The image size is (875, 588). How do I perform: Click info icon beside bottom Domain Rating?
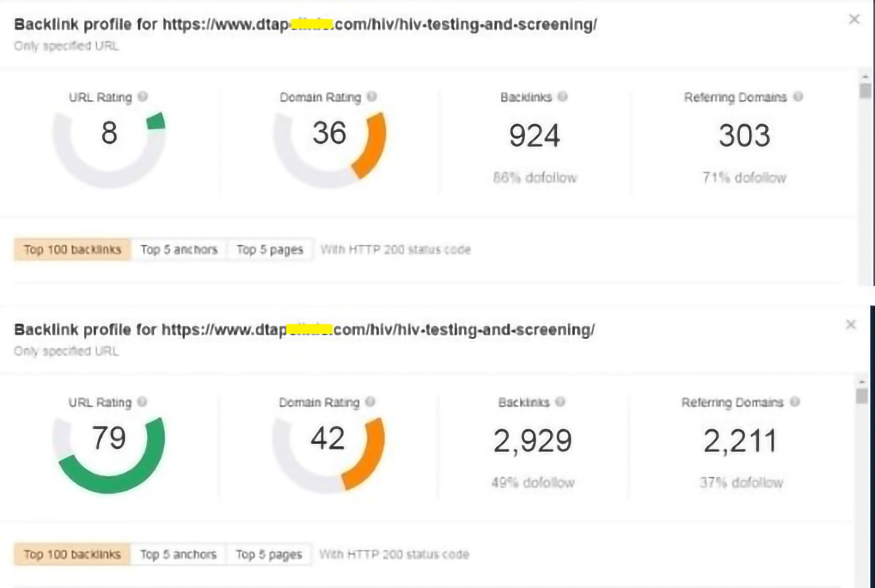click(371, 402)
